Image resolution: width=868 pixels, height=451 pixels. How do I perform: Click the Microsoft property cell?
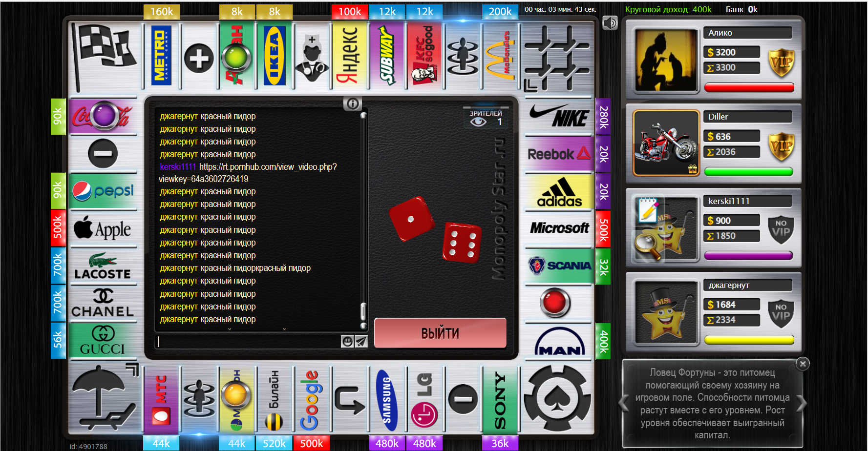tap(559, 228)
